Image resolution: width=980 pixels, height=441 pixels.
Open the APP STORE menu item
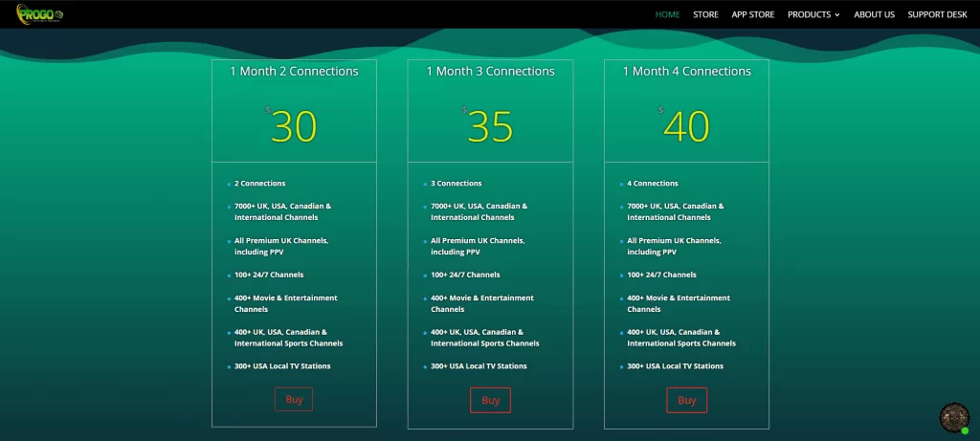(x=753, y=14)
